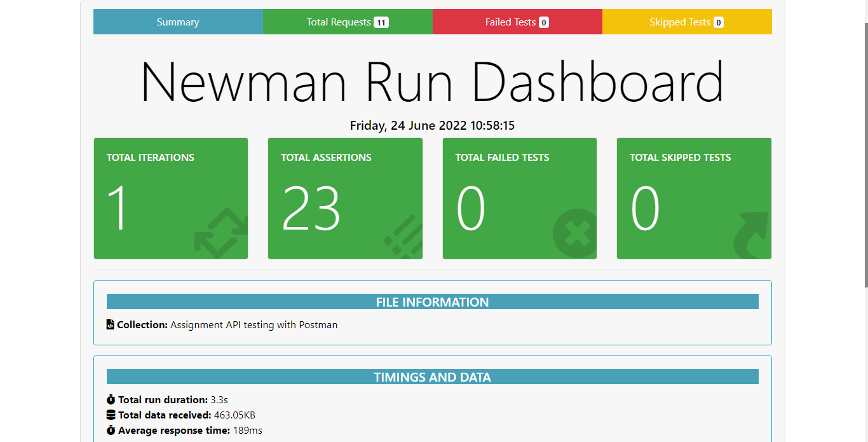Click the Total Requests count badge 11
Screen dimensions: 868x442
click(381, 22)
